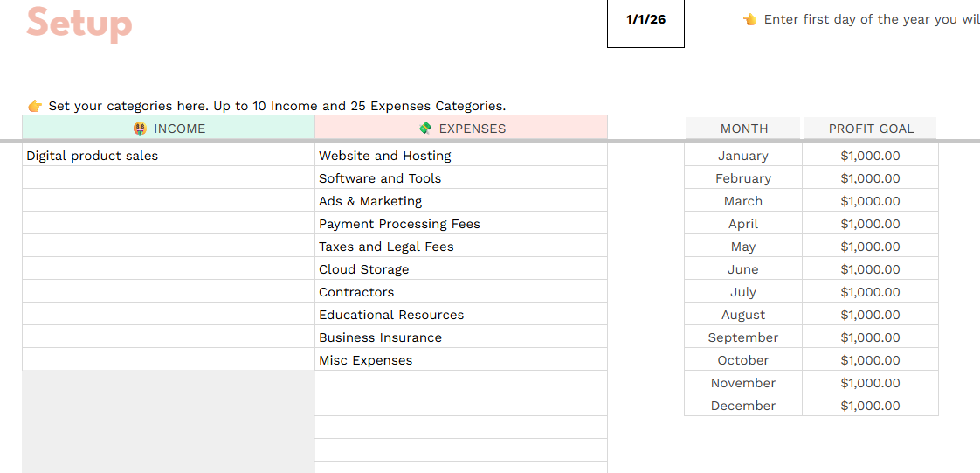Select November's $1,000.00 profit goal
Image resolution: width=980 pixels, height=473 pixels.
coord(870,382)
